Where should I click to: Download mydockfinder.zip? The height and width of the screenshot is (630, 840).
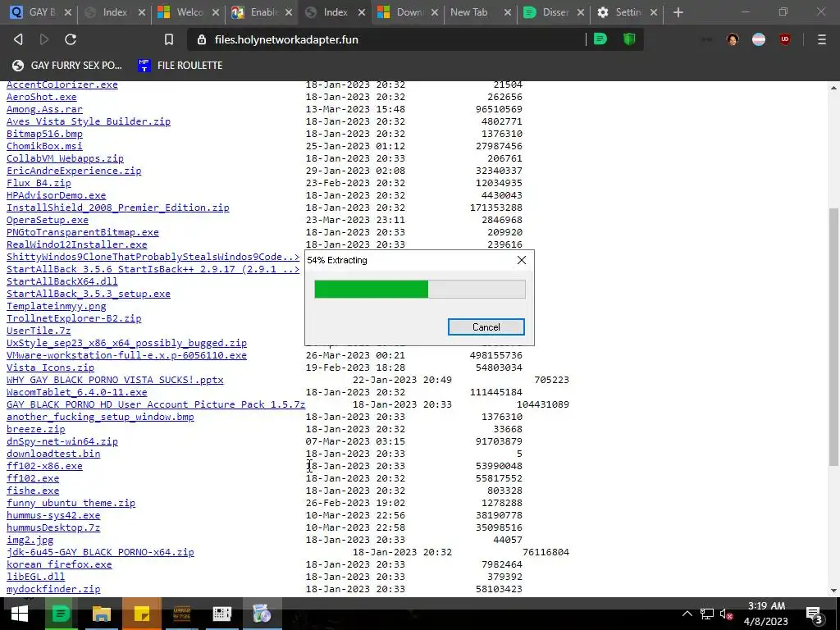pos(53,590)
